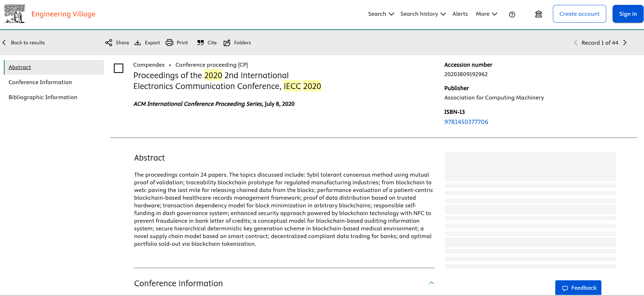
Task: Click the Elsevier tree logo
Action: click(x=14, y=14)
